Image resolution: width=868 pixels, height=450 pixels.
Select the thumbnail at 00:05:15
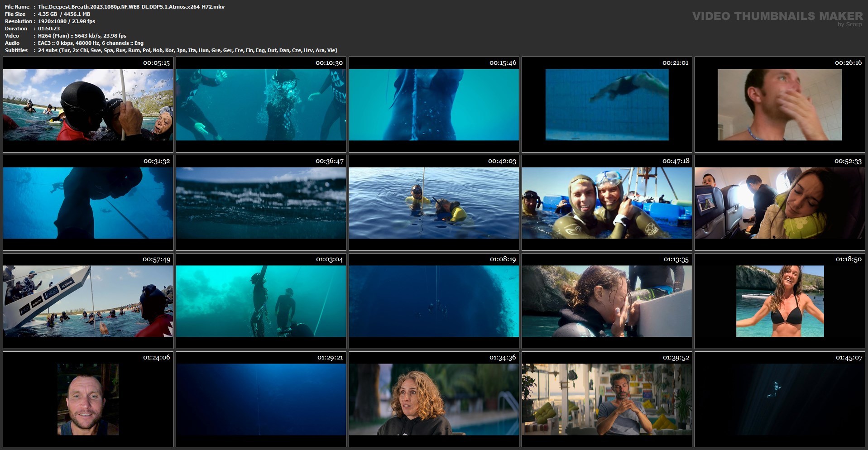(88, 105)
